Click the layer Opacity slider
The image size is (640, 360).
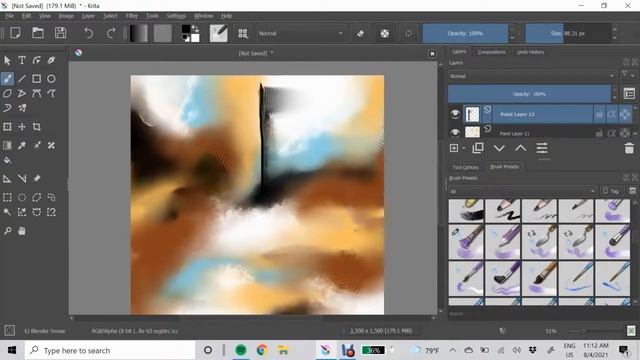529,94
